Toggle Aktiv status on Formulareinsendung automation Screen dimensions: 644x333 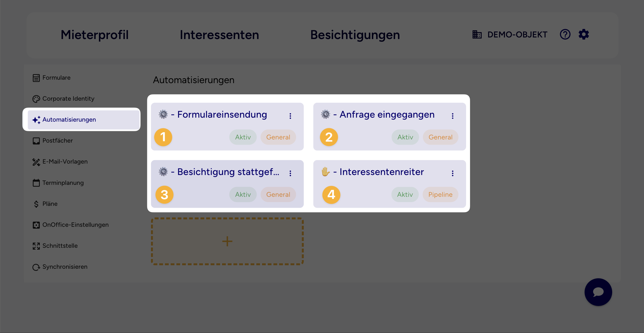242,137
